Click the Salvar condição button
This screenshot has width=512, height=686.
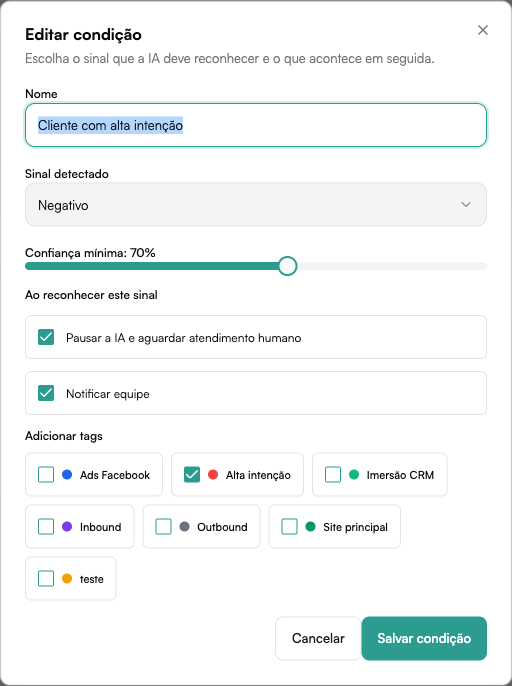point(424,638)
